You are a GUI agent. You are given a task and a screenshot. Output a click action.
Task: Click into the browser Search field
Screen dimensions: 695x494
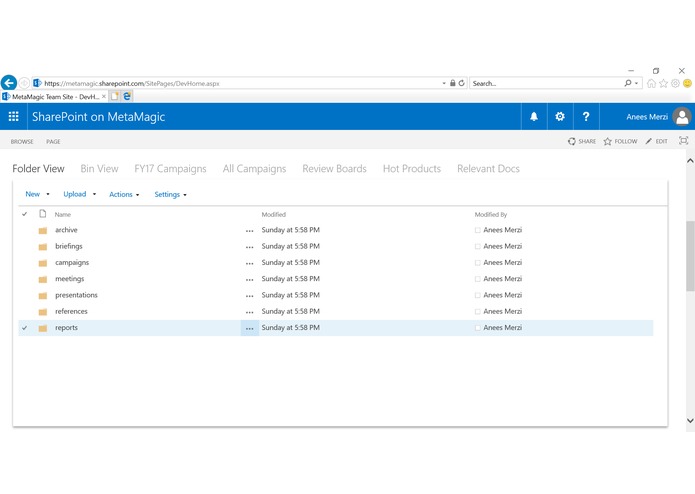[x=546, y=83]
